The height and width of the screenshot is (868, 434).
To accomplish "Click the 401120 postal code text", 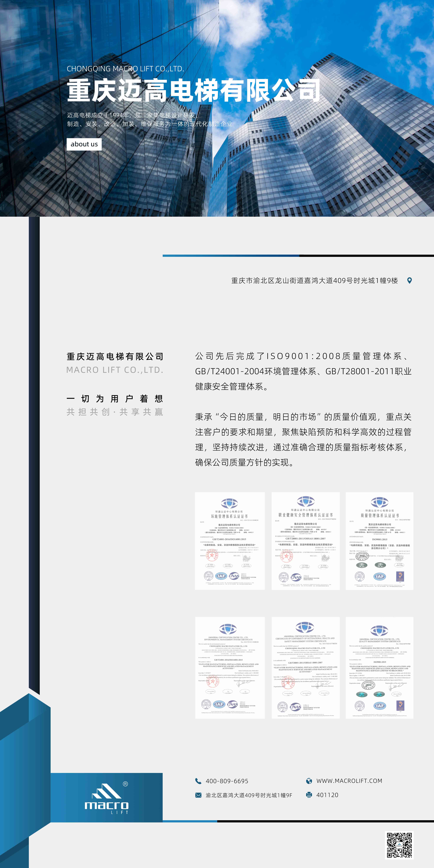I will [327, 795].
